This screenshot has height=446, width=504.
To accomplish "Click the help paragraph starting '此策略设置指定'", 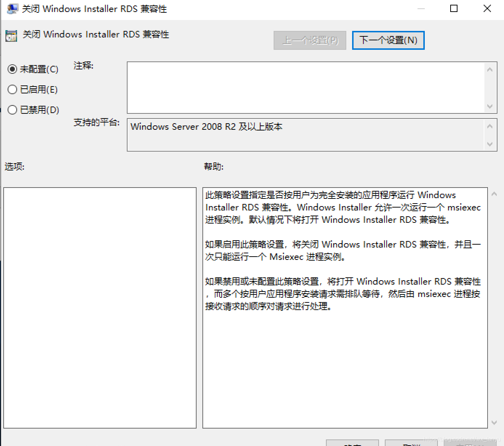I will coord(343,207).
